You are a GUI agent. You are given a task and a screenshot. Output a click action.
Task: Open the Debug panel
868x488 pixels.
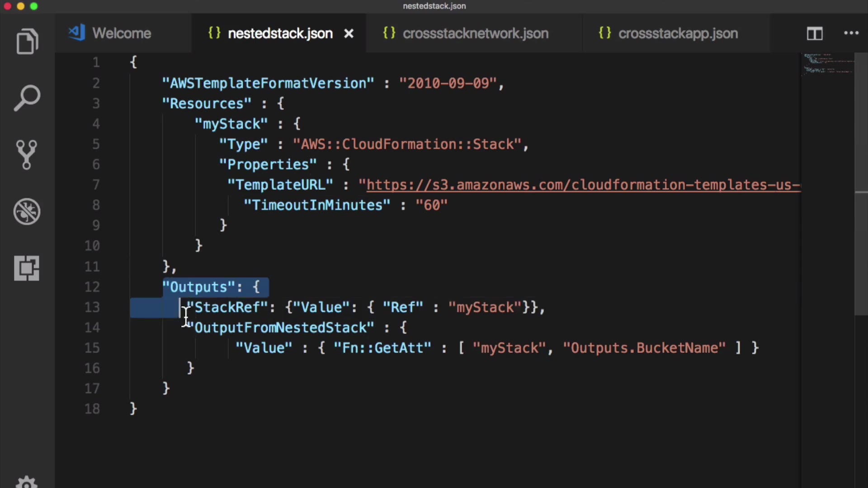click(x=27, y=211)
